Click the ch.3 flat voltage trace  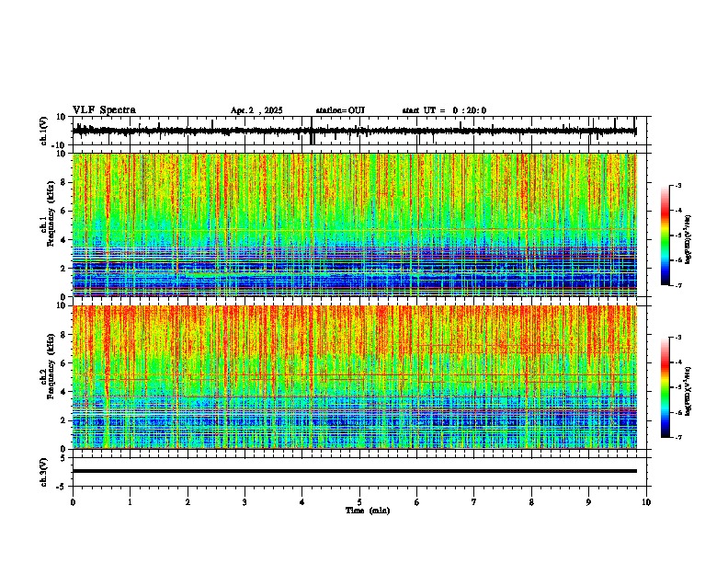(355, 471)
